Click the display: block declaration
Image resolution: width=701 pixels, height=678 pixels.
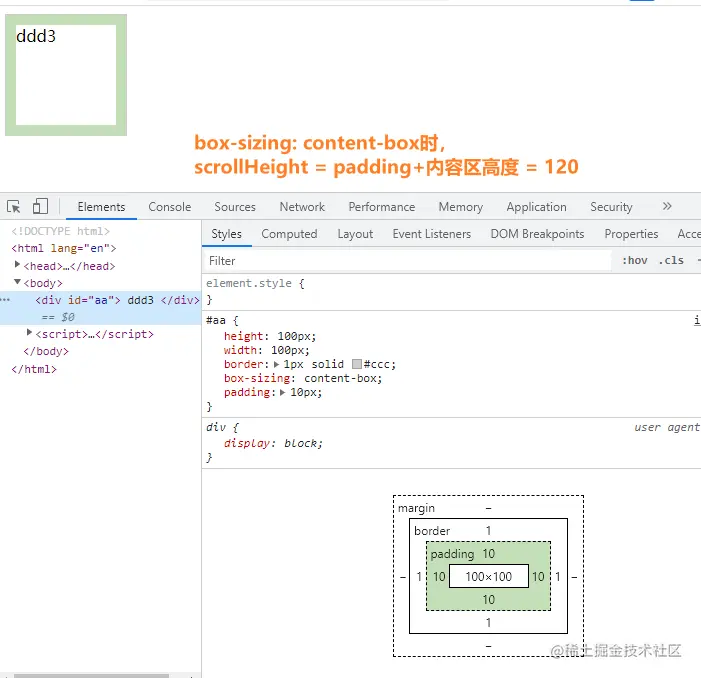[273, 443]
